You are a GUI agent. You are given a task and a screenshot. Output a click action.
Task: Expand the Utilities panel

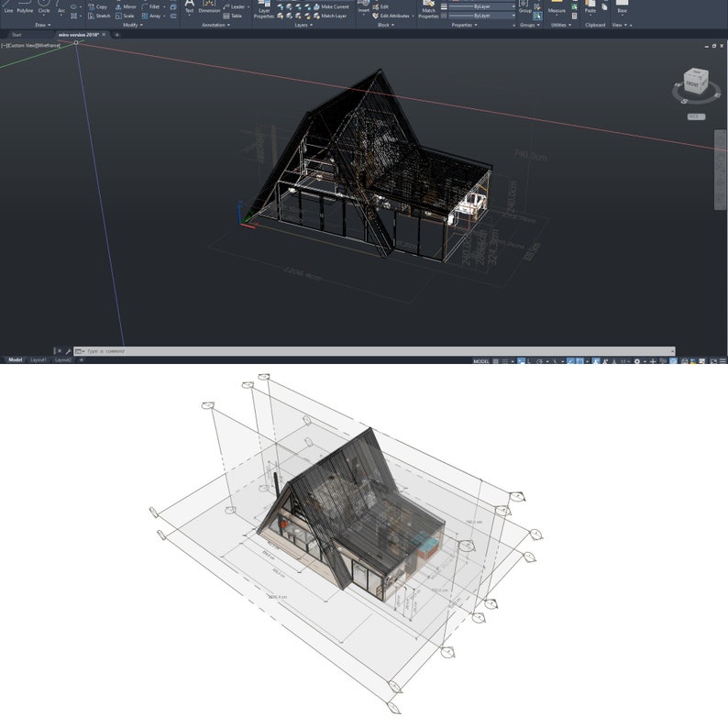561,25
